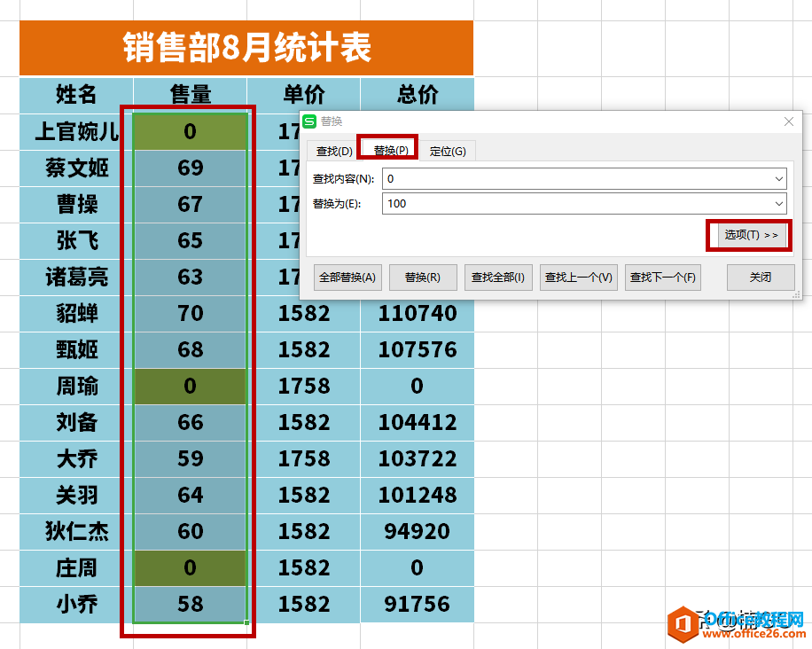Select 周瑜's unit price cell 1758
This screenshot has width=812, height=649.
click(303, 386)
